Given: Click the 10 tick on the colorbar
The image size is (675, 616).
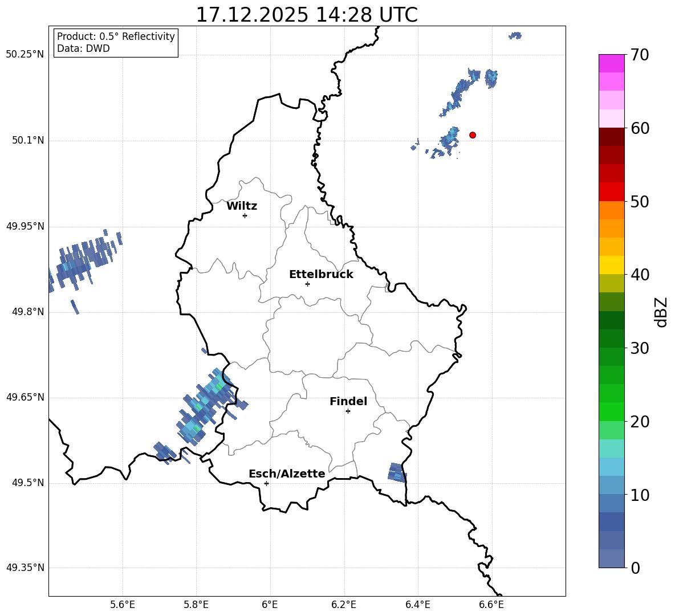Looking at the screenshot, I should click(x=639, y=495).
